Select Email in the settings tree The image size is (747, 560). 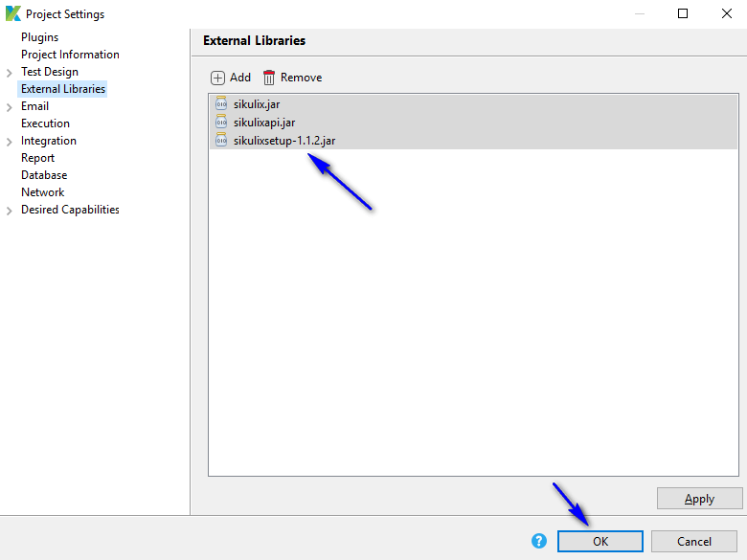click(34, 106)
